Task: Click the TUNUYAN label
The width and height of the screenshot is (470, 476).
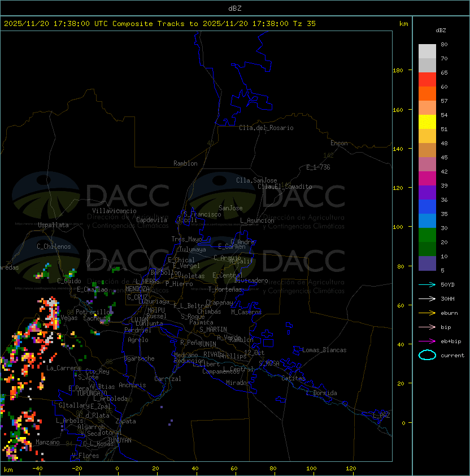Action: point(120,440)
